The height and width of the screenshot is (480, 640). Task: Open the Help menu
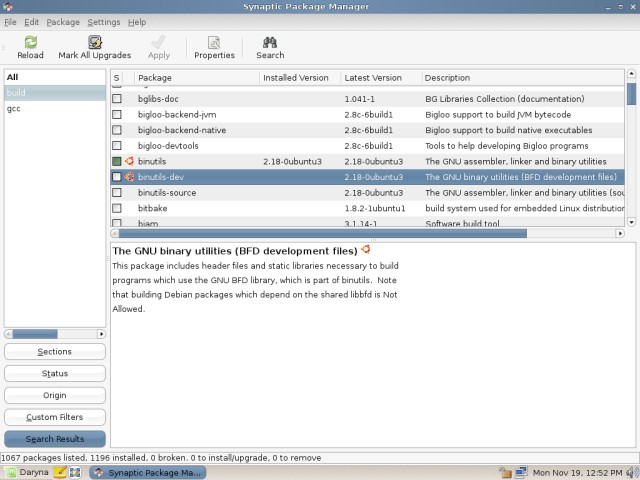tap(137, 22)
